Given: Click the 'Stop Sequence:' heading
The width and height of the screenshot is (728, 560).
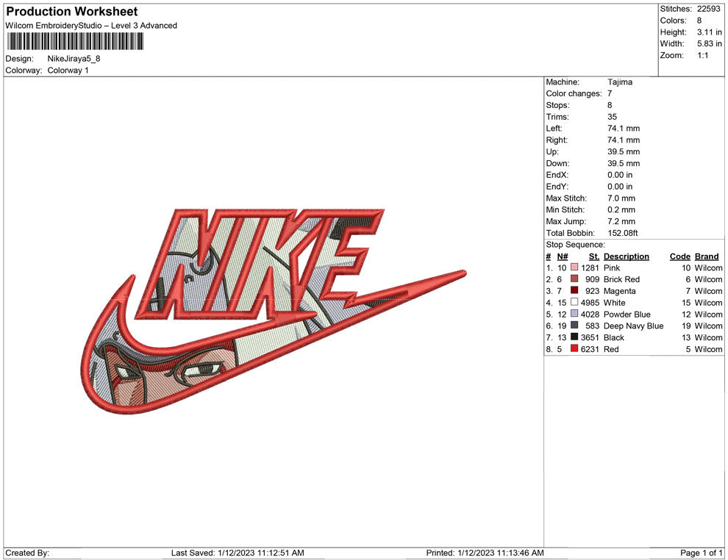Looking at the screenshot, I should click(575, 245).
